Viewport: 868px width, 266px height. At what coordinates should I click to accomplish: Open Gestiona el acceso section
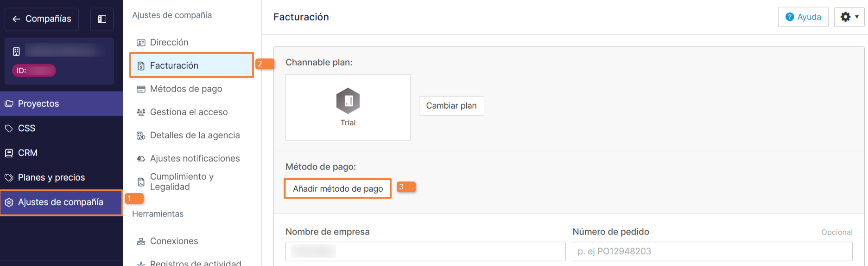click(x=189, y=112)
